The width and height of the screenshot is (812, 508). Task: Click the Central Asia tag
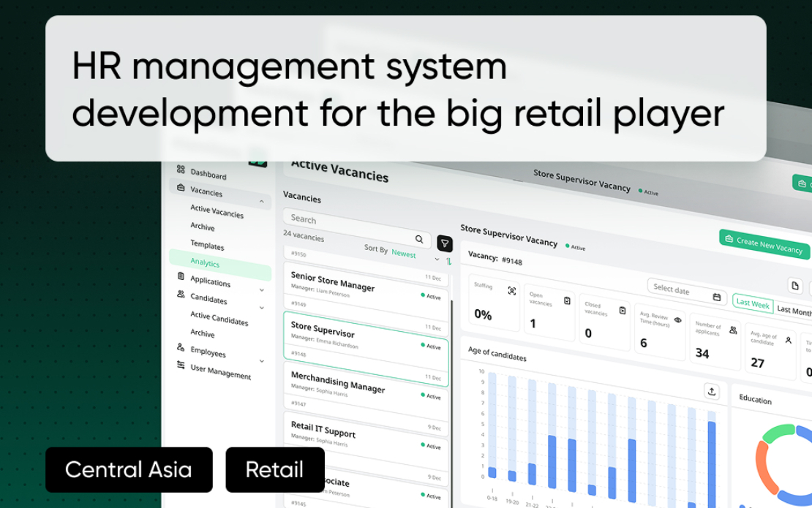(129, 470)
